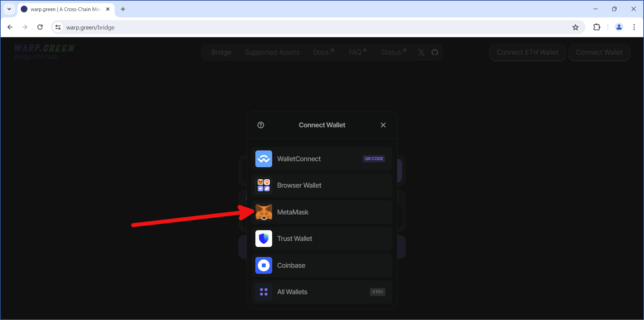The height and width of the screenshot is (320, 644).
Task: Open the Chrome three-dot menu
Action: (634, 27)
